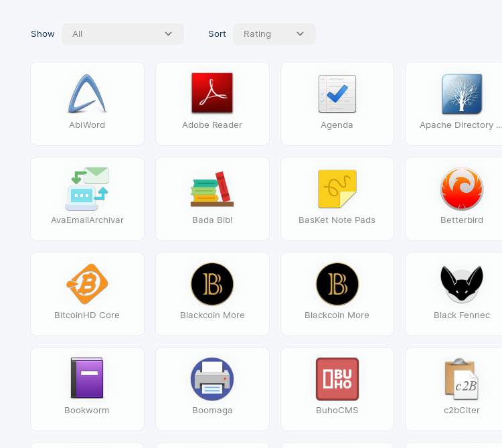The height and width of the screenshot is (448, 502).
Task: Click the AvaEmailArchivar laptop and envelope icon
Action: [x=87, y=189]
